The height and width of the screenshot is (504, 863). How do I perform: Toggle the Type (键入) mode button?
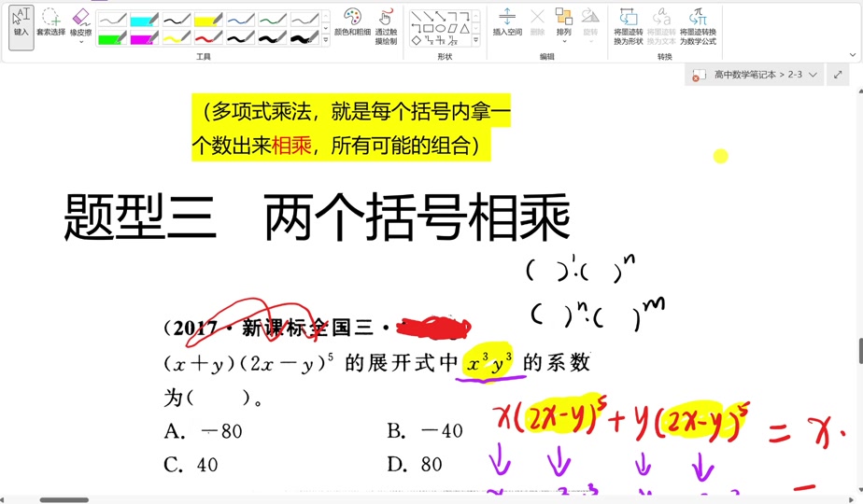click(x=21, y=27)
